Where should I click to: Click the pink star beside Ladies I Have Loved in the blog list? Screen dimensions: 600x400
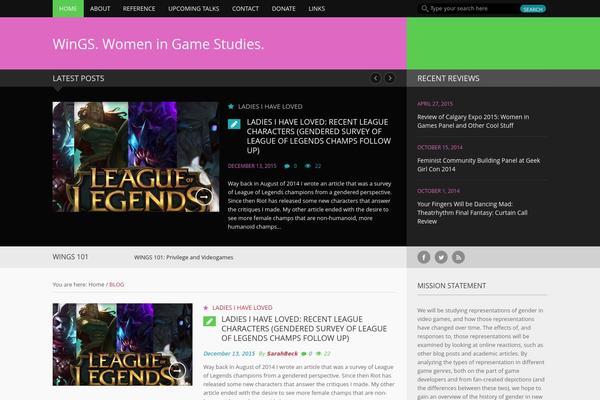tap(206, 308)
